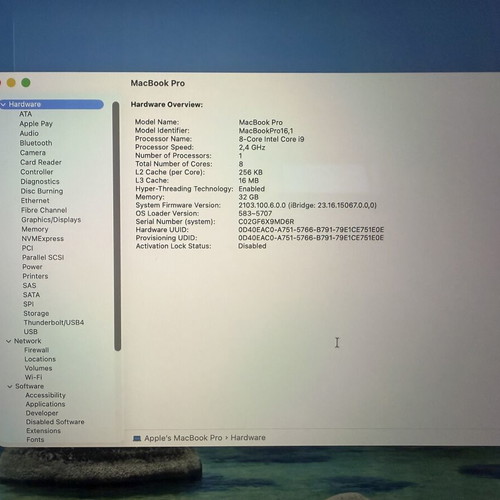Click the yellow minimize window button
Screen dimensions: 500x500
point(11,82)
